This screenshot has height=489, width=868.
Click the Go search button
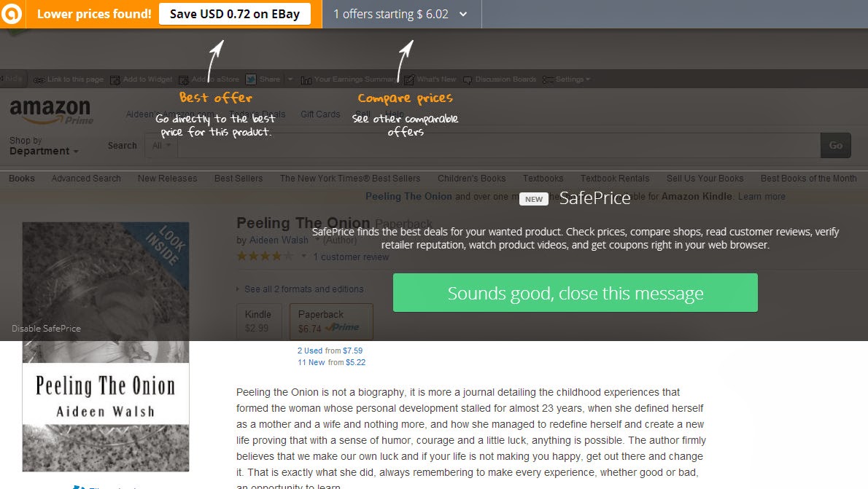835,146
